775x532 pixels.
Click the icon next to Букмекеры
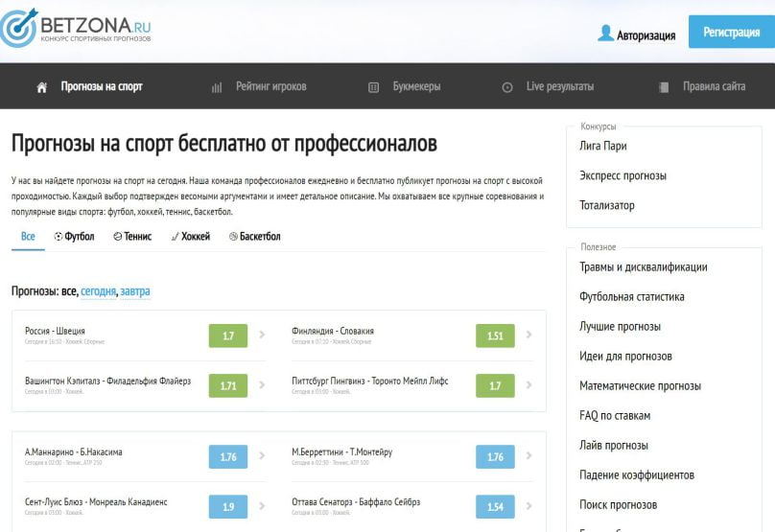(x=374, y=87)
